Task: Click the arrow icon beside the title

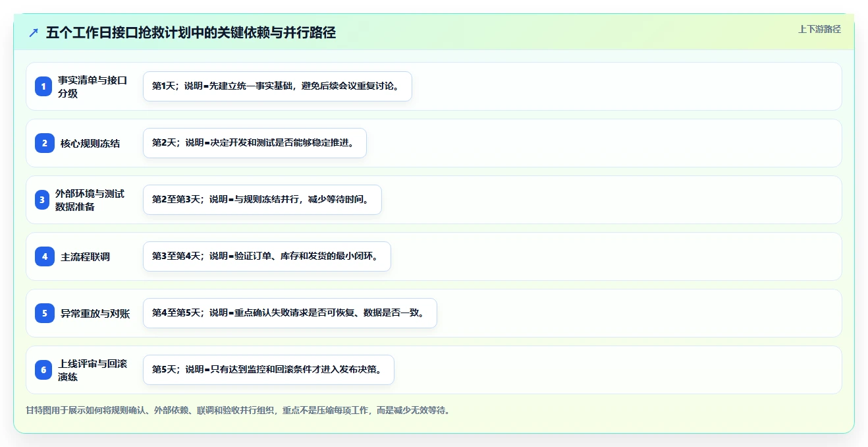Action: click(x=34, y=33)
